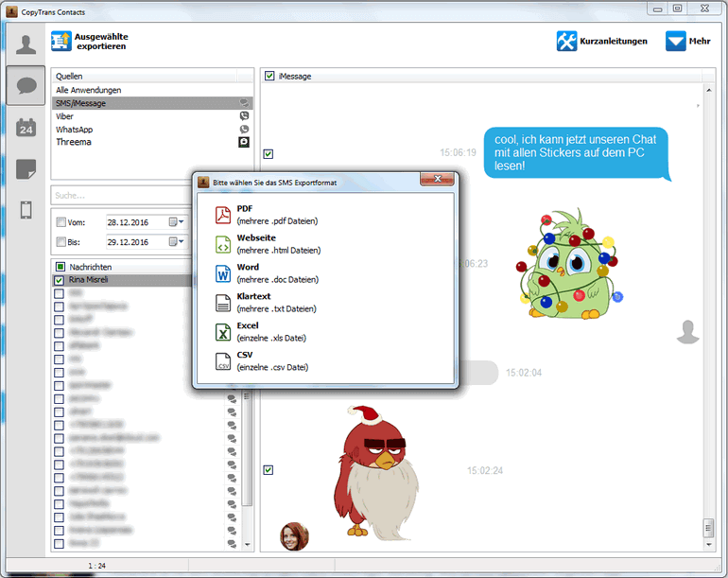
Task: Open Kurzanleitungen quick guides
Action: tap(601, 42)
